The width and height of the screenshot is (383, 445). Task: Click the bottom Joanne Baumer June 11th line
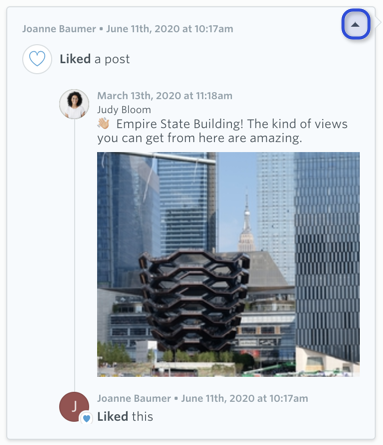point(202,398)
